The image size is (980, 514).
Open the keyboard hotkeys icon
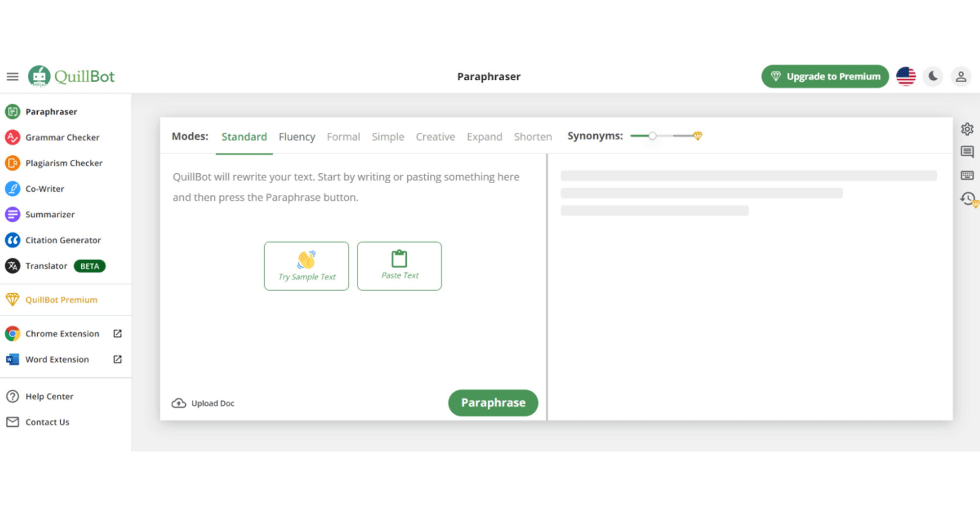tap(967, 175)
